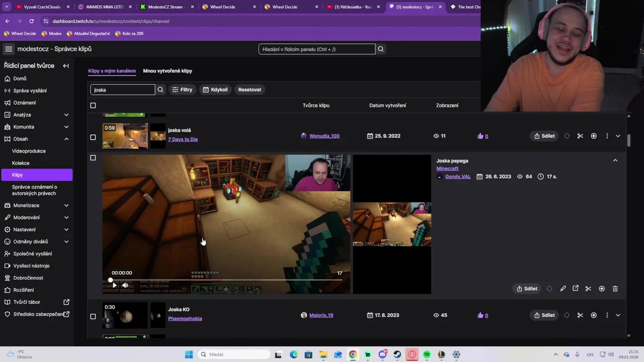Expand the 'Joska KO' clip row chevron

(x=618, y=315)
